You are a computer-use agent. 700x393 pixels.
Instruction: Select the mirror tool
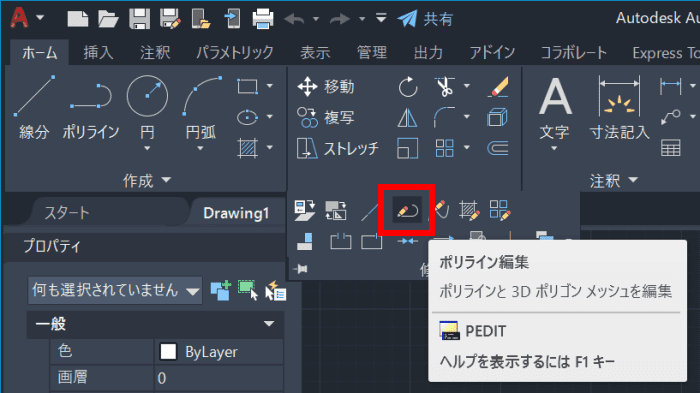(407, 117)
